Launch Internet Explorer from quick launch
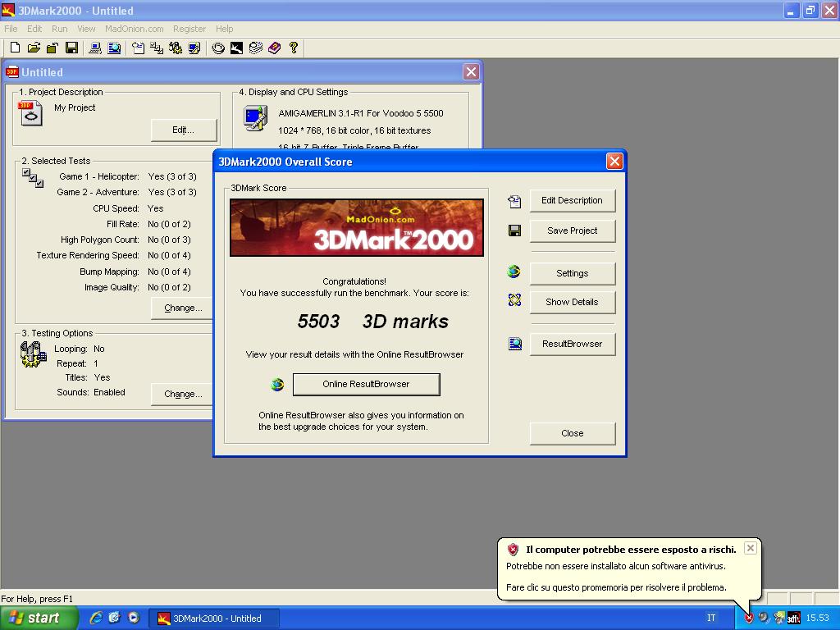Screen dimensions: 840x630 pos(97,618)
